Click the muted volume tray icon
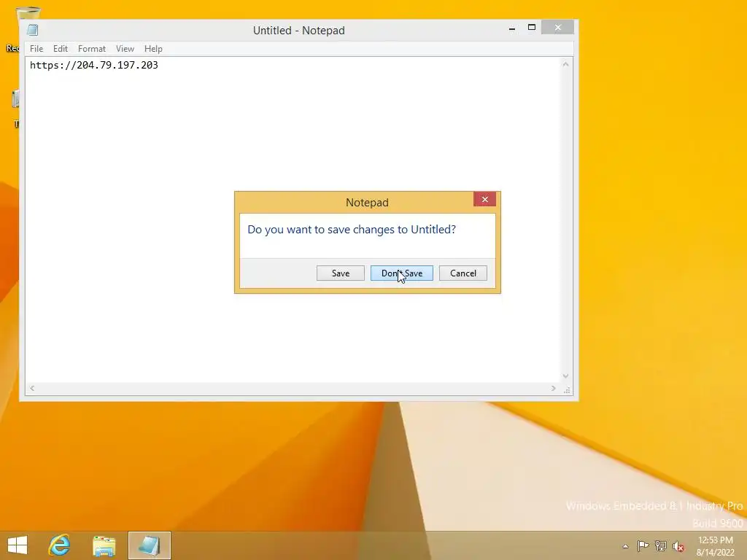 coord(678,546)
